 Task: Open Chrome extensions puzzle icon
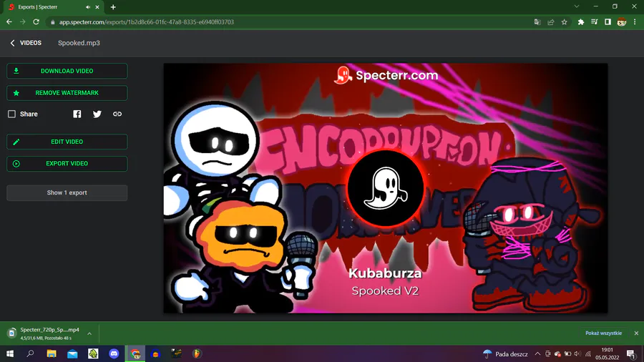coord(581,21)
